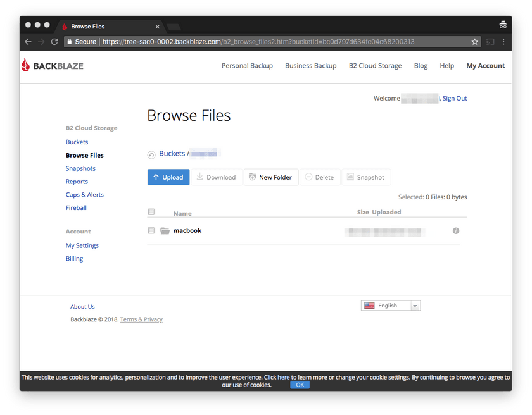Screen dimensions: 532x415
Task: Open Billing page
Action: click(x=74, y=259)
